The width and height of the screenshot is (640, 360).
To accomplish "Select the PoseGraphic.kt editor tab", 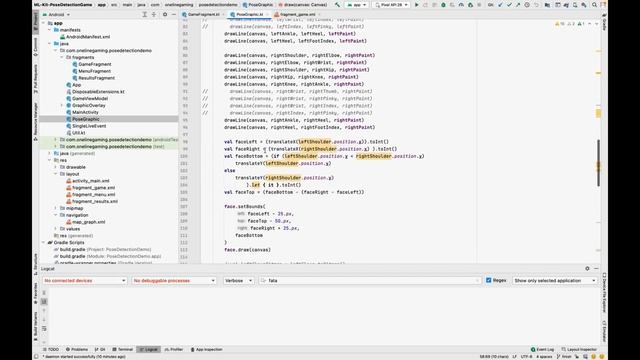I will 249,14.
